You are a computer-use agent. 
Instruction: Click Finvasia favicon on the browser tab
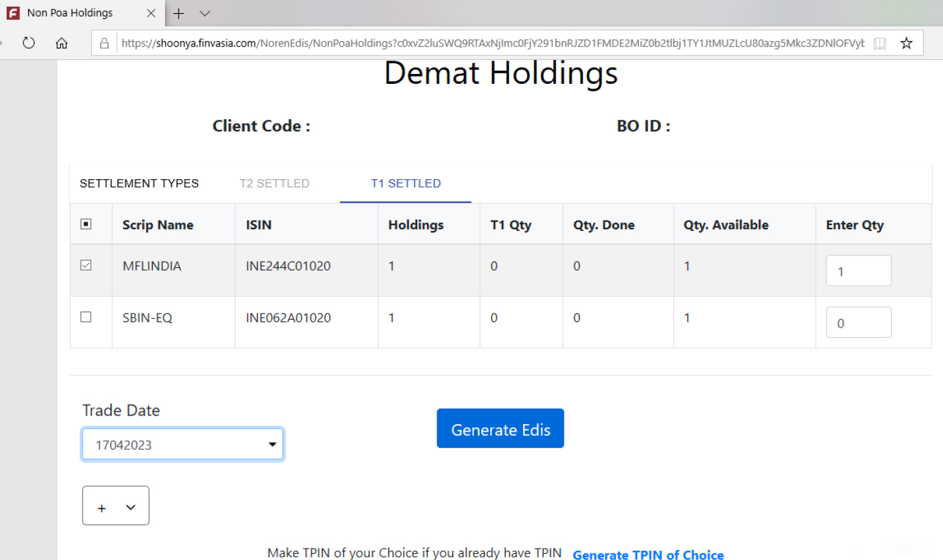(x=13, y=13)
